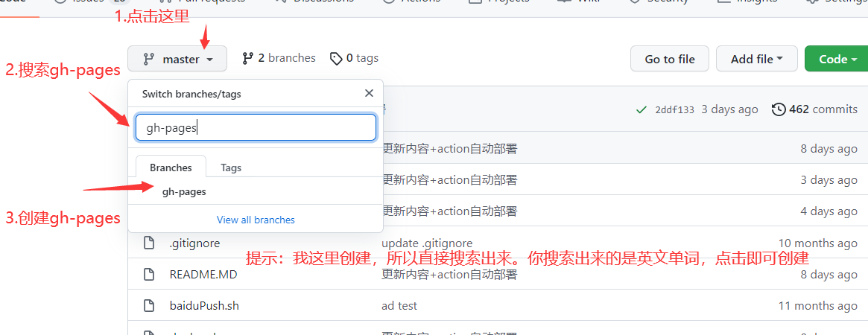Open the 'update .gitignore' commit message
The image size is (868, 335).
[x=426, y=243]
